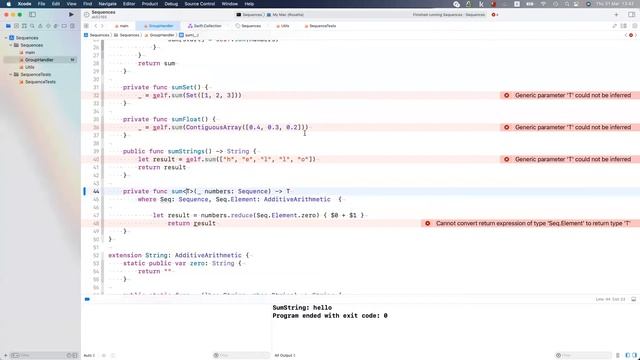The height and width of the screenshot is (360, 640).
Task: Open the Xcode menu
Action: 24,4
